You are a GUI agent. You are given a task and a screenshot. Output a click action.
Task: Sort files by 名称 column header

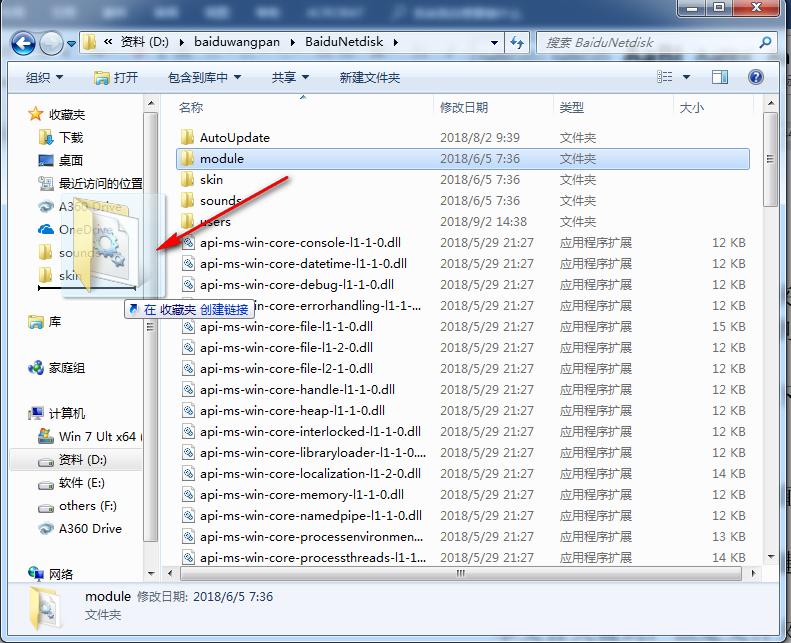tap(191, 107)
